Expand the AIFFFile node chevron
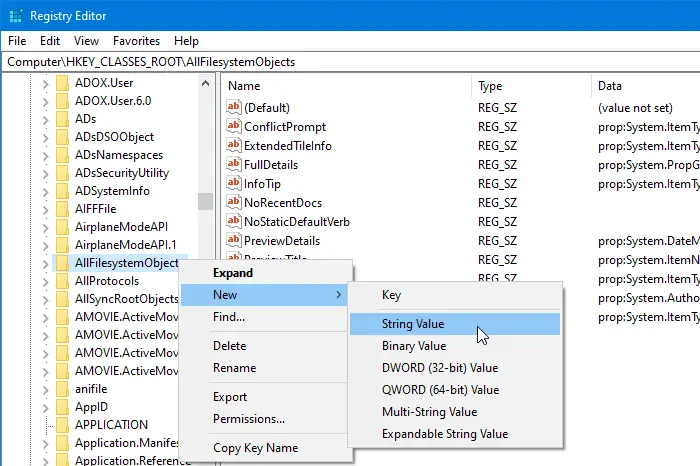The image size is (700, 466). point(45,210)
